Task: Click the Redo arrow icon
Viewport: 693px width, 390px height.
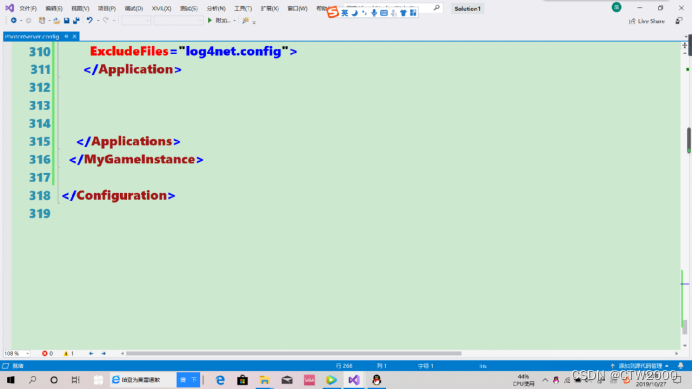Action: (106, 20)
